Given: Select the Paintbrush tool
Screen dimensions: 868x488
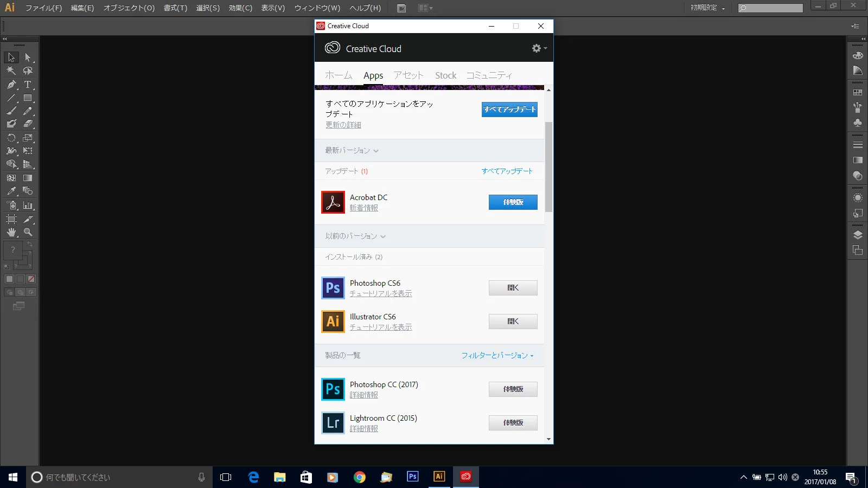Looking at the screenshot, I should pyautogui.click(x=11, y=111).
